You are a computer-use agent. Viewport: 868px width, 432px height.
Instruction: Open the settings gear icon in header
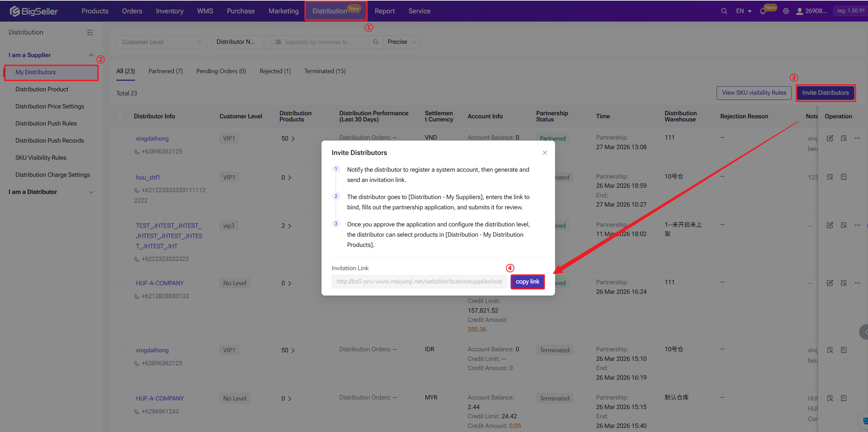click(x=786, y=11)
